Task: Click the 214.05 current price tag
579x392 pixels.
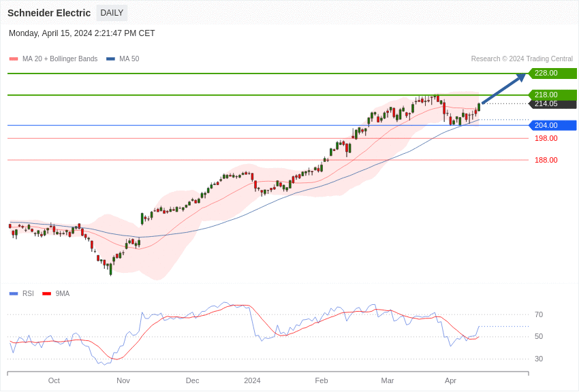Action: coord(552,104)
